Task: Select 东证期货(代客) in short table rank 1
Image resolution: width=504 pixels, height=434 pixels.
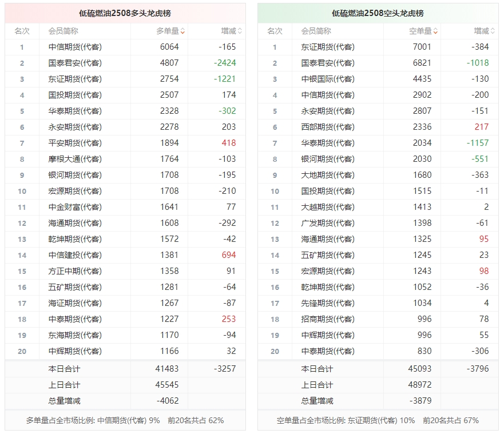Action: 328,47
